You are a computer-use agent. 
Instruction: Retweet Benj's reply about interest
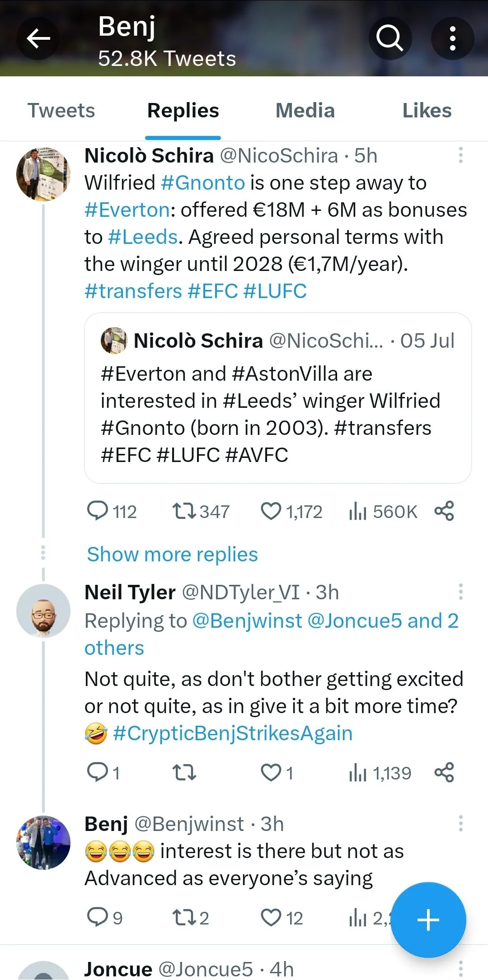[x=184, y=918]
